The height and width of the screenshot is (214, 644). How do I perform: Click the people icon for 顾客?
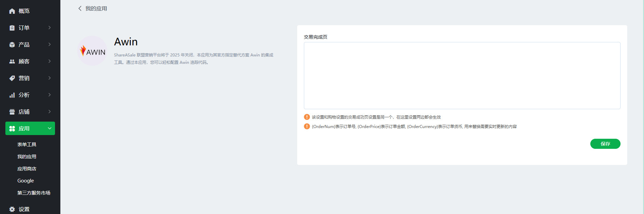[12, 61]
